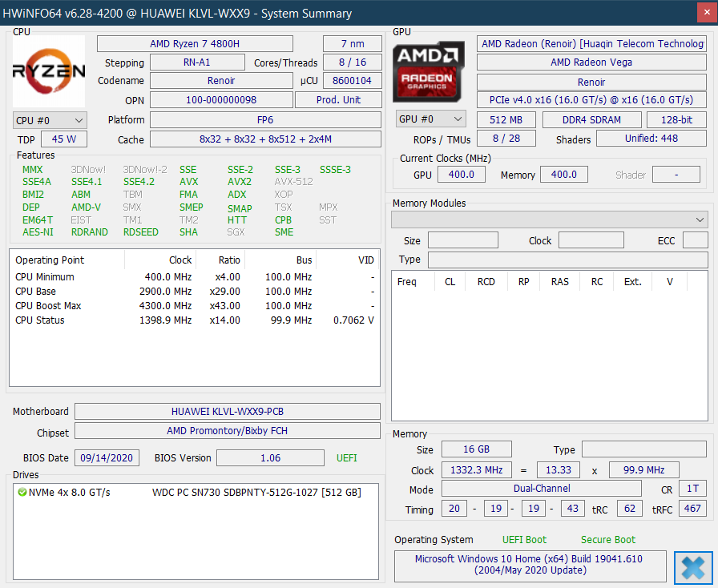Click the HUAWEI KLVL-WXX9-PCB motherboard field
Viewport: 718px width, 588px height.
[x=228, y=411]
